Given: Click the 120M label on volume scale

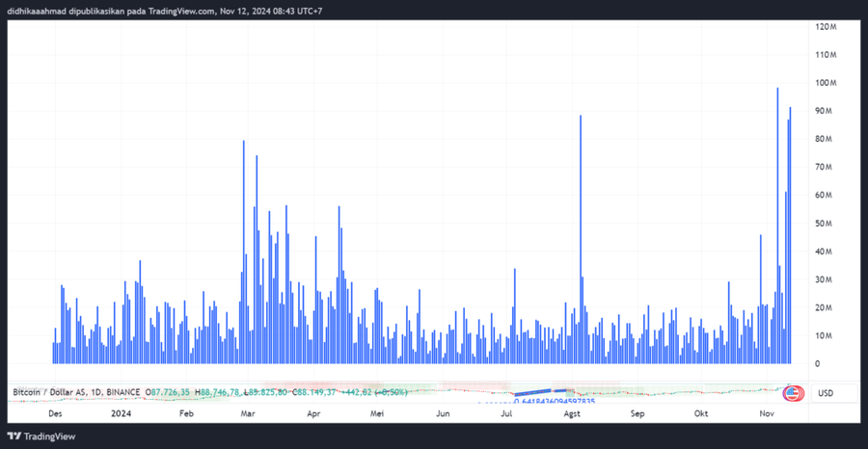Looking at the screenshot, I should (x=826, y=27).
